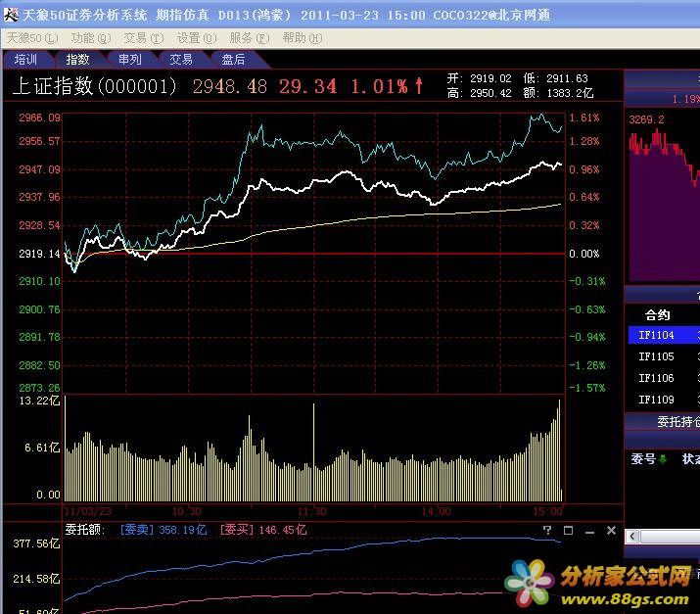This screenshot has width=700, height=614.
Task: Click the left scroll arrow of horizontal scrollbar
Action: 632,537
